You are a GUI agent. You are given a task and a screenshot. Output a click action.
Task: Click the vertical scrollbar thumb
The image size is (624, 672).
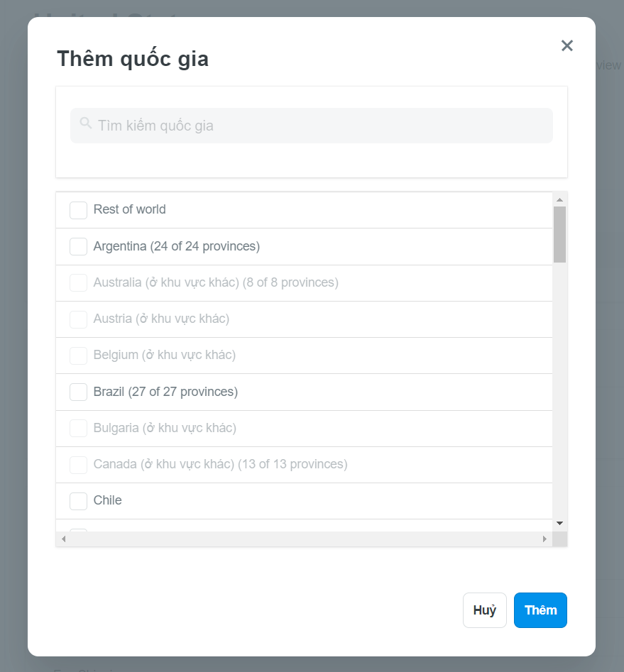(559, 234)
